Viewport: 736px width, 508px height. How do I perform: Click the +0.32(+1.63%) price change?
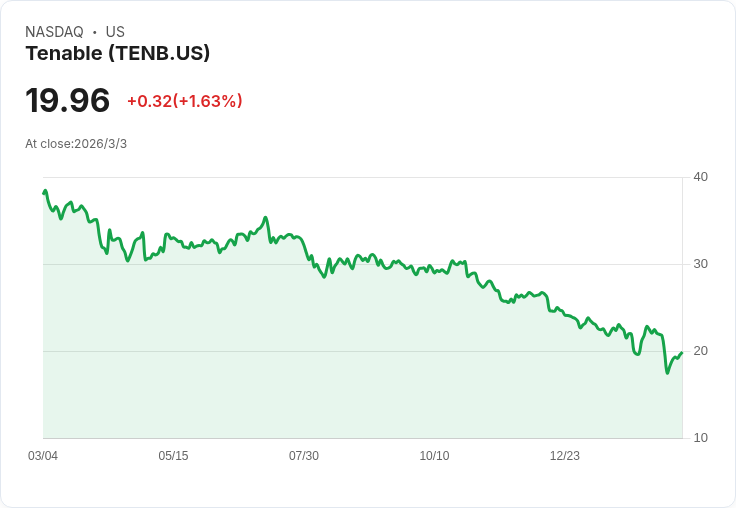(184, 101)
